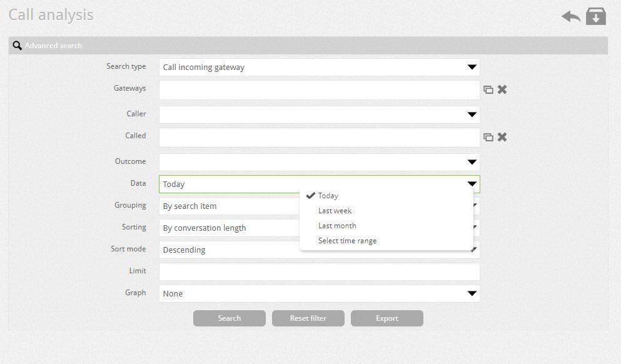The width and height of the screenshot is (621, 364).
Task: Clear Gateways field with X icon
Action: (x=502, y=89)
